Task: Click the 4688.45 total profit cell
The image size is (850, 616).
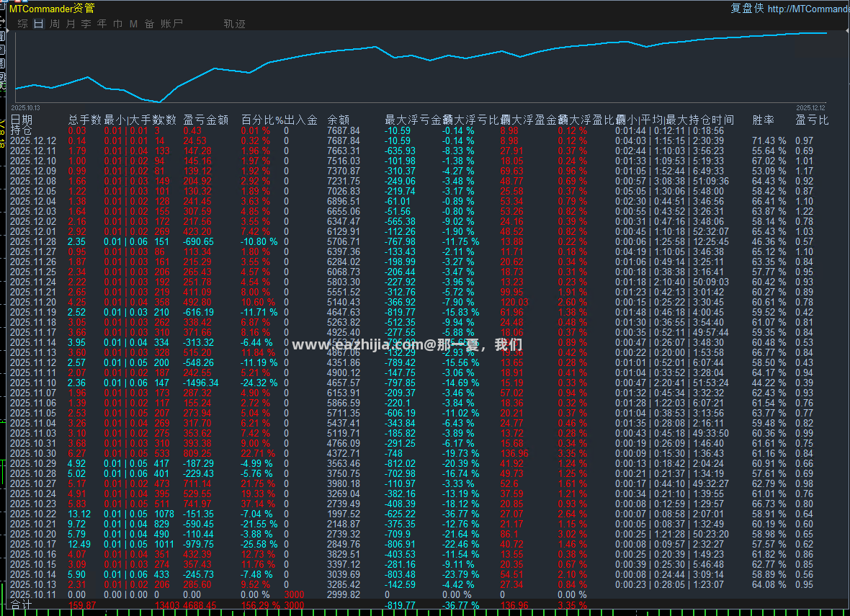Action: pyautogui.click(x=200, y=605)
